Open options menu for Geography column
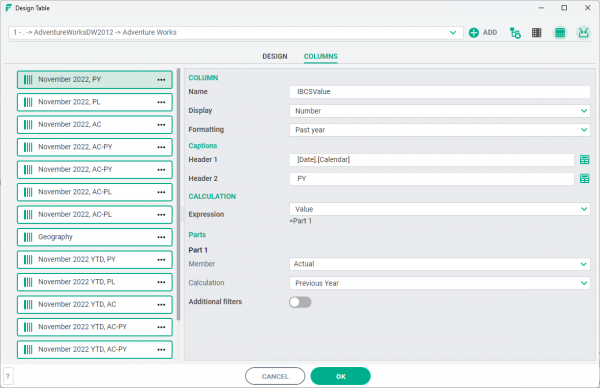 click(161, 237)
